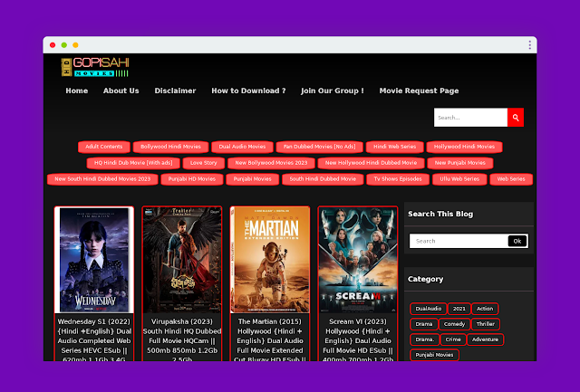Select the Adventure sidebar tag
Screen dimensions: 580x392
click(x=485, y=339)
